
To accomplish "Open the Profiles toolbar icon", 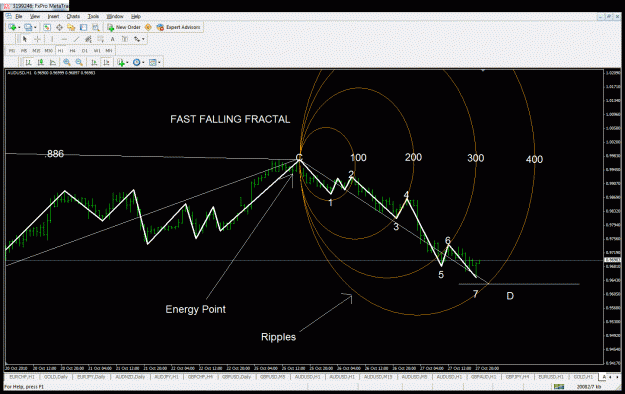I will pyautogui.click(x=28, y=27).
